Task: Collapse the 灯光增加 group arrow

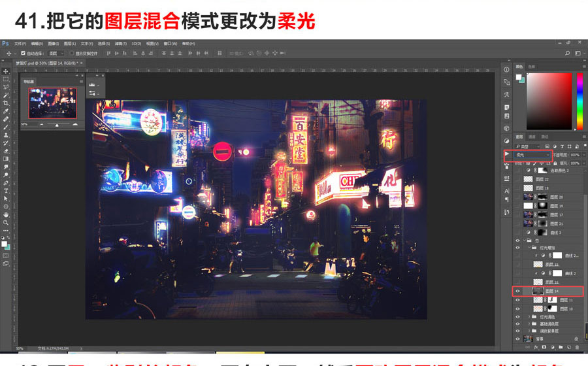Action: (529, 248)
